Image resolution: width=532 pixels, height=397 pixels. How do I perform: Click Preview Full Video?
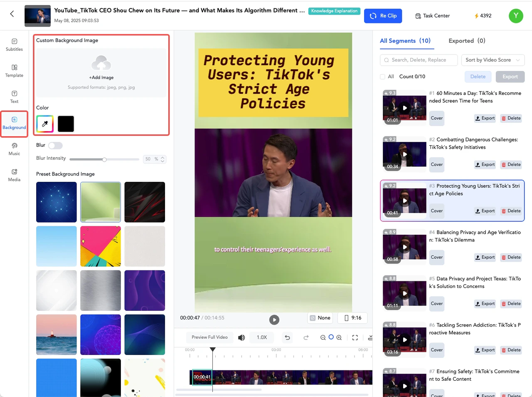tap(209, 337)
